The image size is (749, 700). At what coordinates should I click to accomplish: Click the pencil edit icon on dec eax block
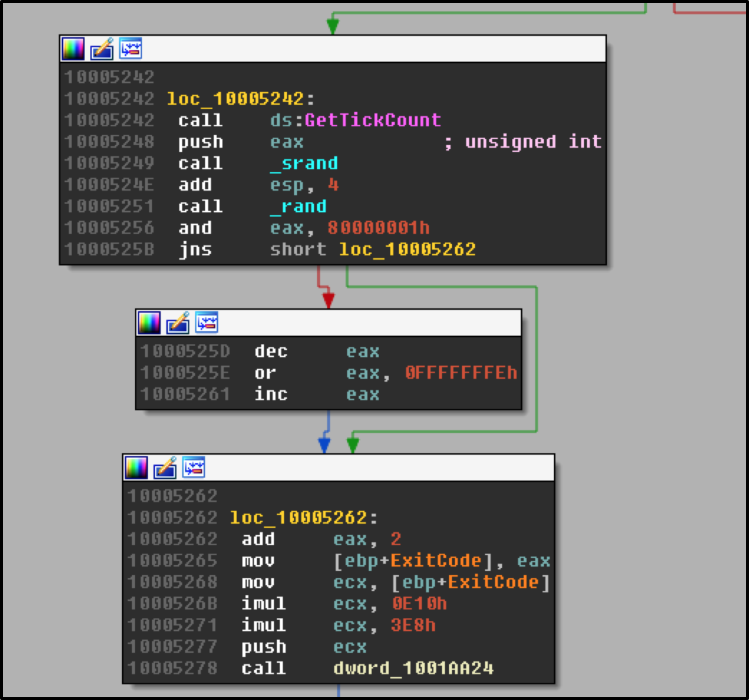point(179,323)
